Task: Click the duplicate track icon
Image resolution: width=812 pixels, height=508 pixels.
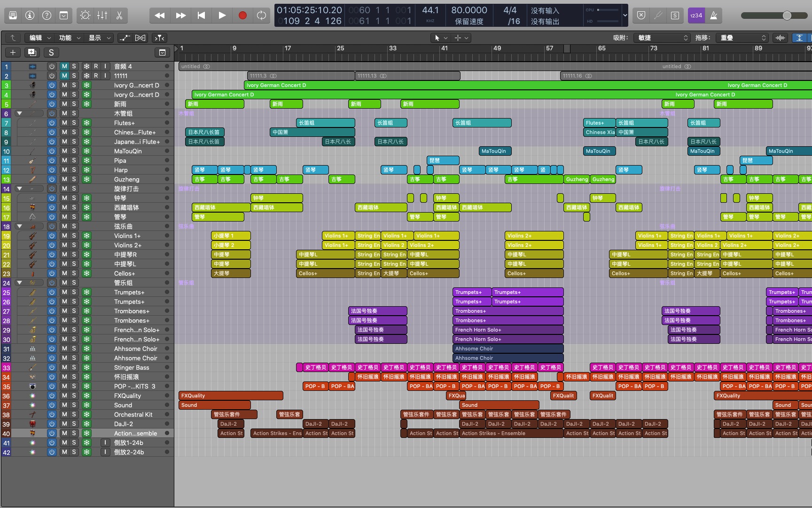Action: pyautogui.click(x=32, y=52)
